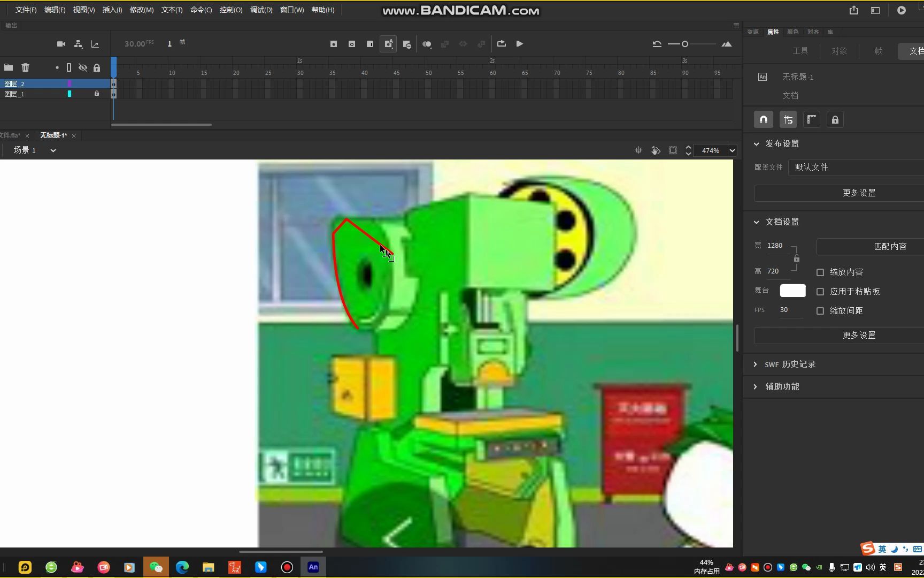This screenshot has height=578, width=924.
Task: Toggle width-height link lock
Action: click(x=797, y=258)
